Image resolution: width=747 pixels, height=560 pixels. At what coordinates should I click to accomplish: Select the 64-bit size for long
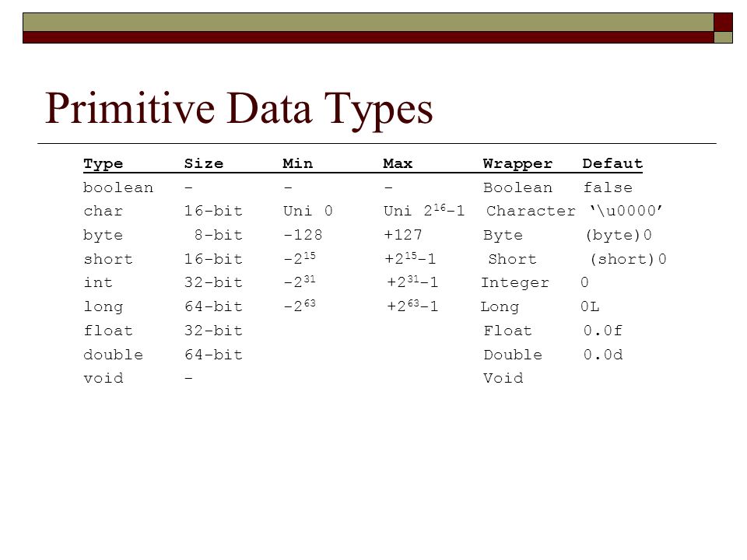[214, 306]
